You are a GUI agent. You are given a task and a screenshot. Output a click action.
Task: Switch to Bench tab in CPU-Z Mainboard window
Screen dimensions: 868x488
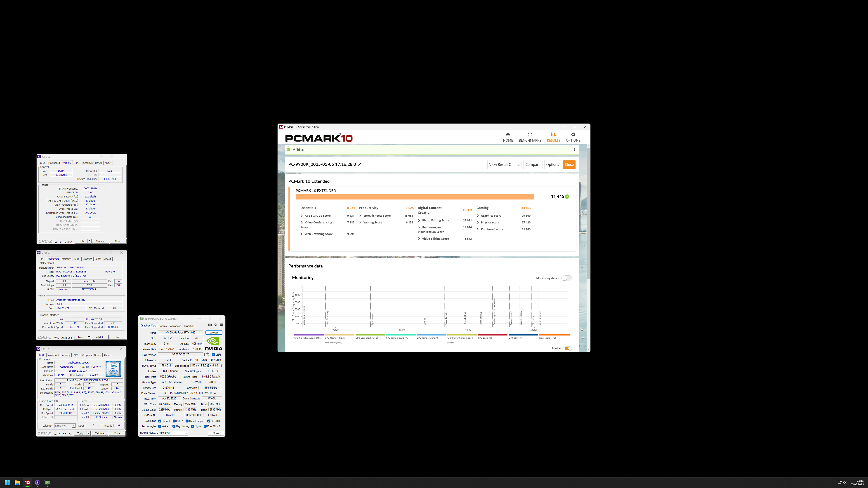tap(98, 259)
